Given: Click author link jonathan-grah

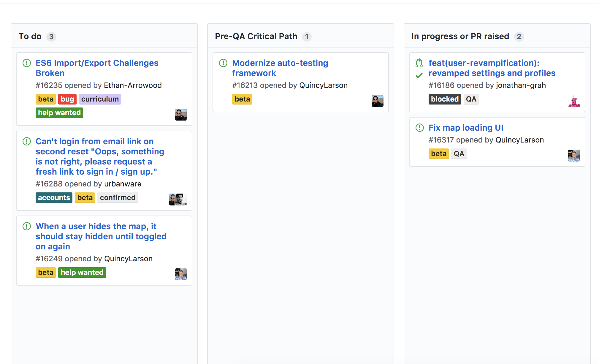Looking at the screenshot, I should tap(521, 85).
